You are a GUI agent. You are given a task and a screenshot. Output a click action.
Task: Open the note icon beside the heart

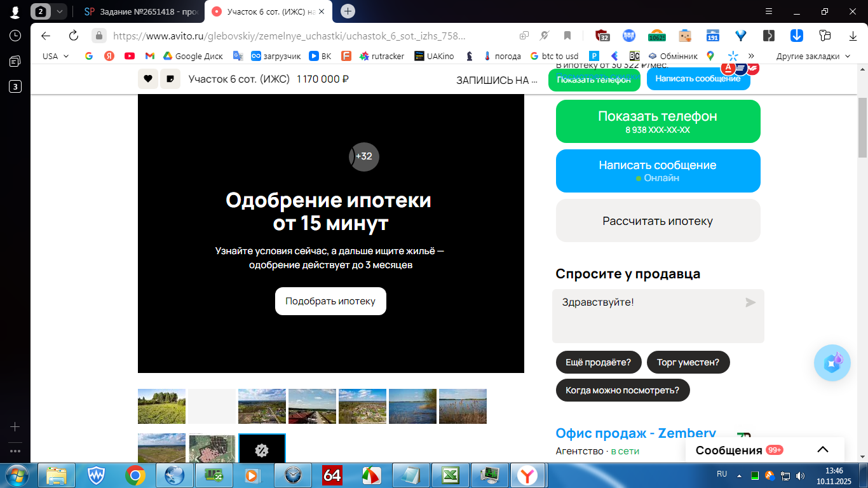170,79
